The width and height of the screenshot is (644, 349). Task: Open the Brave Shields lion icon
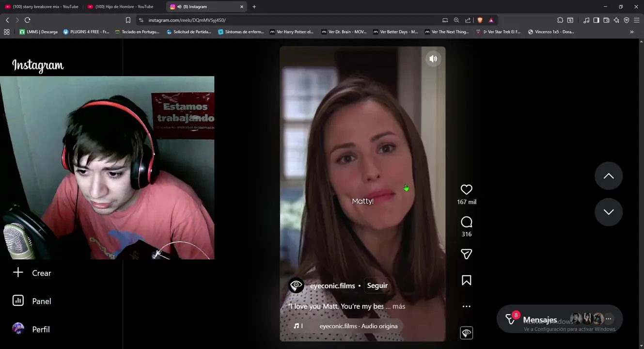[480, 20]
